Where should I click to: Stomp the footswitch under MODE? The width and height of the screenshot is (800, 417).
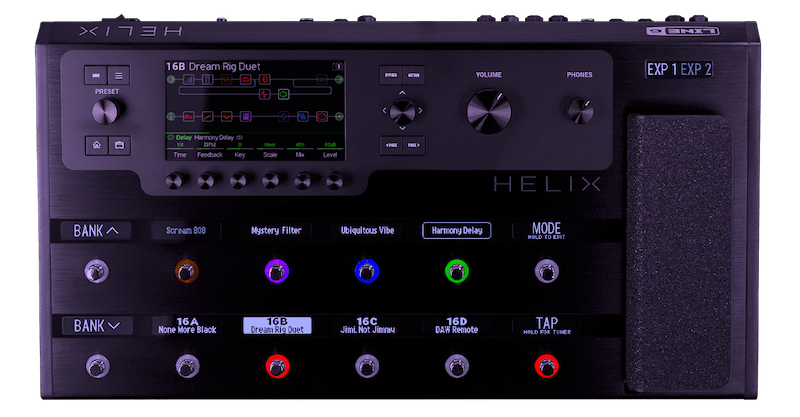pyautogui.click(x=546, y=271)
